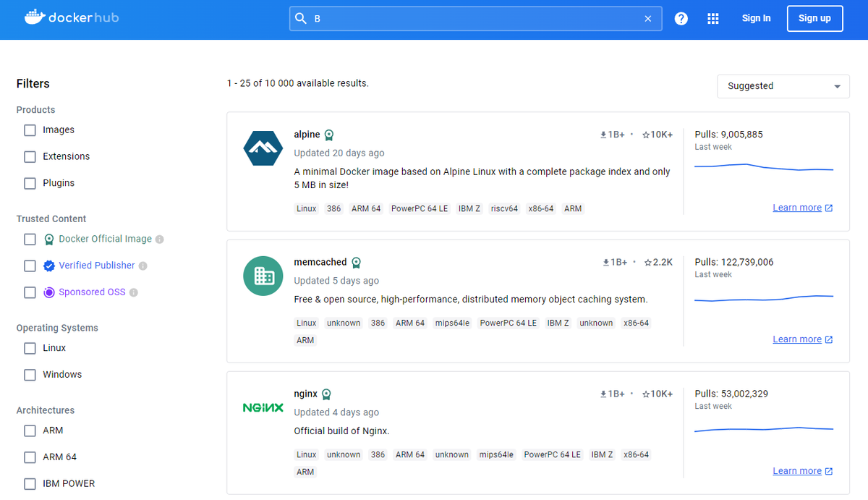Click external link icon on alpine Learn more
The height and width of the screenshot is (500, 868).
point(829,208)
